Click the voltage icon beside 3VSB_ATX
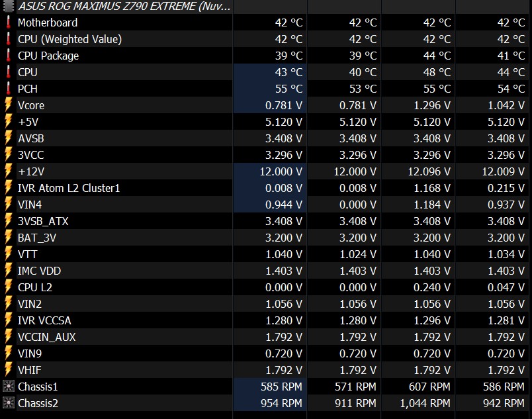The height and width of the screenshot is (419, 532). point(9,221)
